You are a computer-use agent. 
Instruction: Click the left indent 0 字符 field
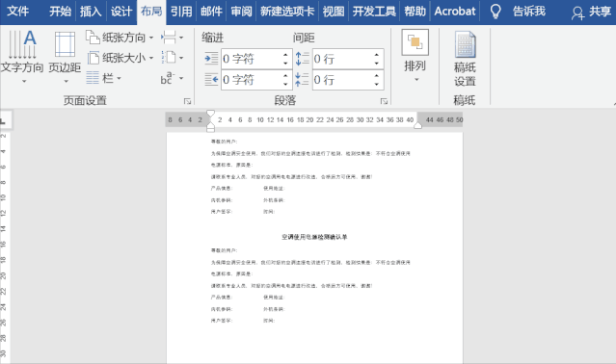[252, 59]
